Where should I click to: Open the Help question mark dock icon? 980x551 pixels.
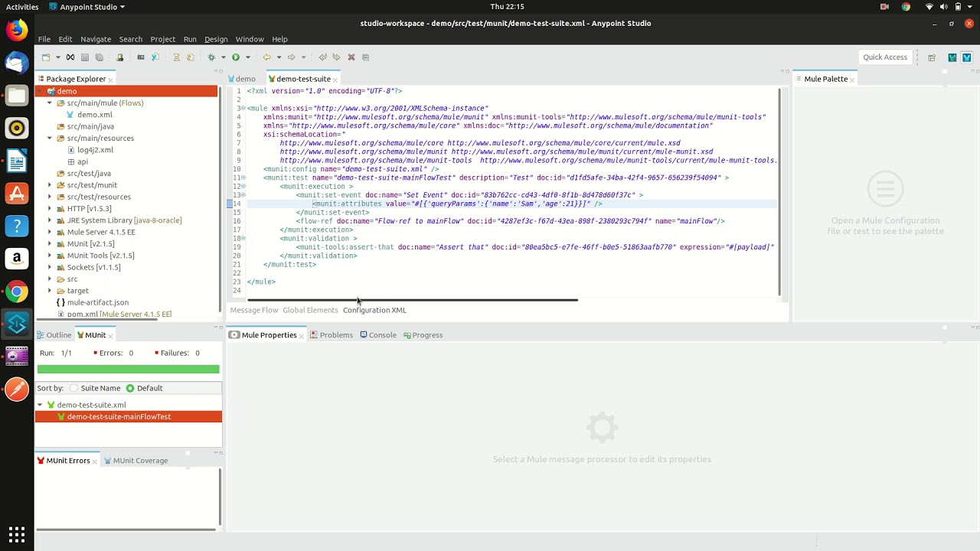[17, 227]
